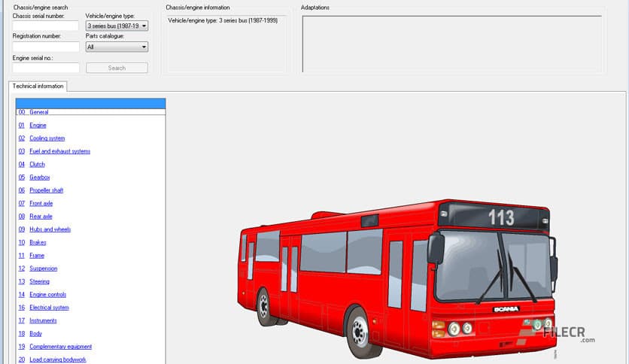The width and height of the screenshot is (629, 364).
Task: Click the Registration number input field
Action: (46, 47)
